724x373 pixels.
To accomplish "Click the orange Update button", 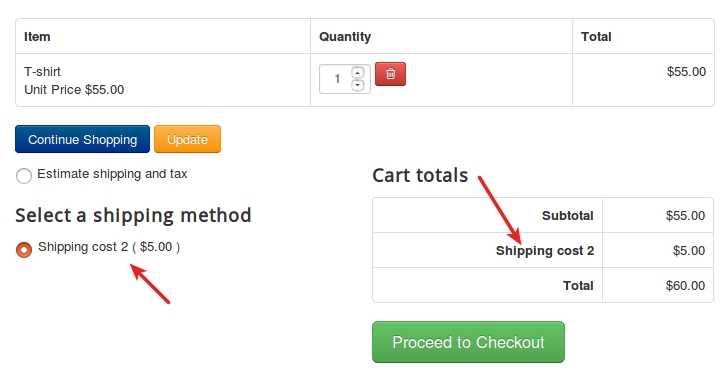I will [187, 139].
